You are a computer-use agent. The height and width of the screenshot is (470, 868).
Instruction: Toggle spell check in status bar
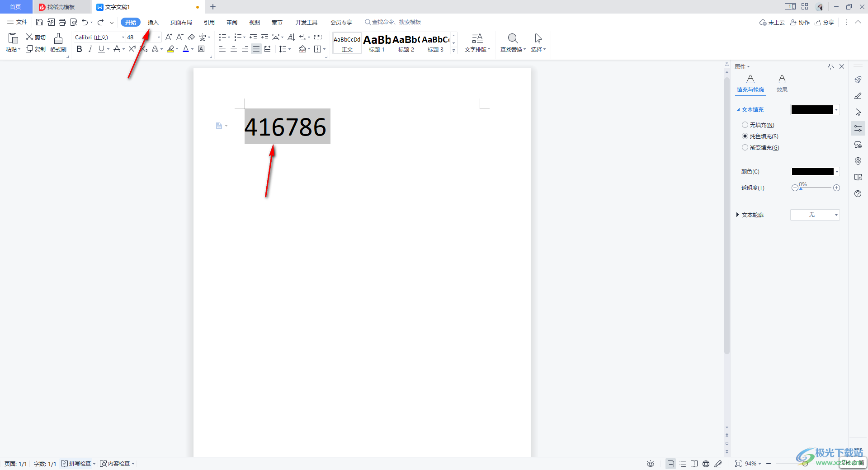[78, 464]
